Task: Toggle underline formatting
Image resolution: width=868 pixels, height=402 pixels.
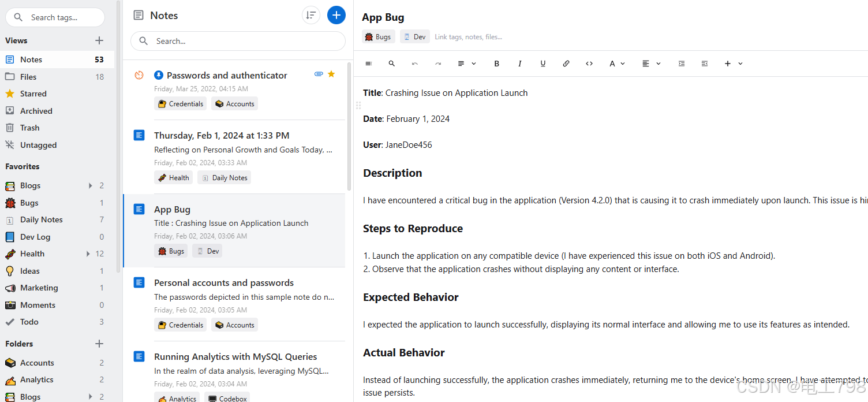Action: [543, 64]
